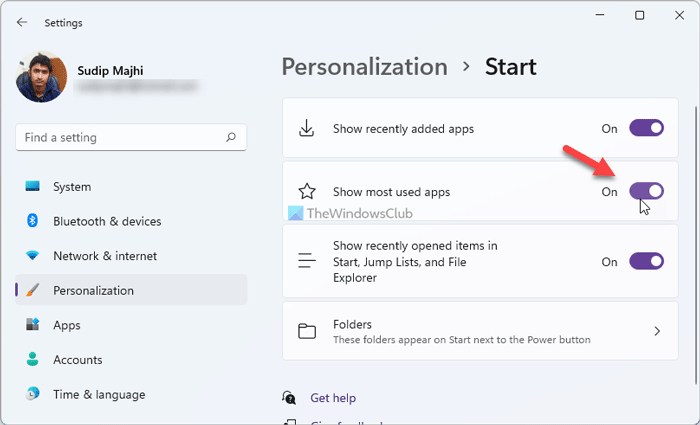Click the search magnifier icon
Screen dimensions: 700x425
(231, 137)
